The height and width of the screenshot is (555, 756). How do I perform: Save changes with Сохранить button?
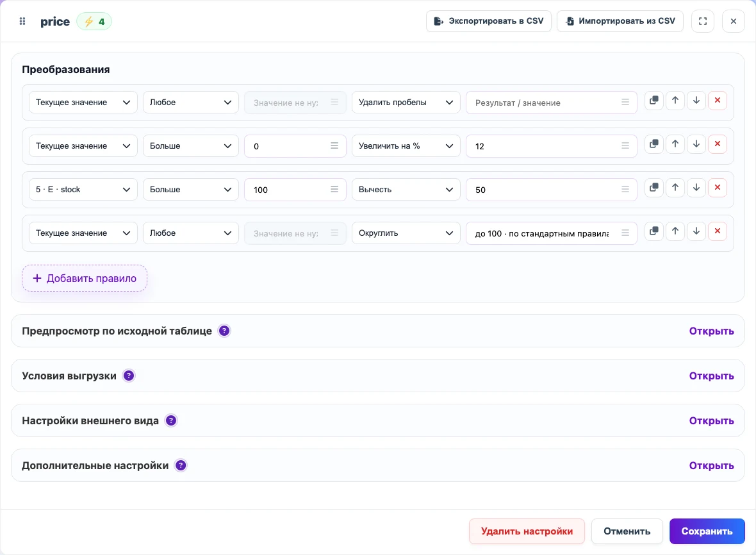(x=707, y=531)
